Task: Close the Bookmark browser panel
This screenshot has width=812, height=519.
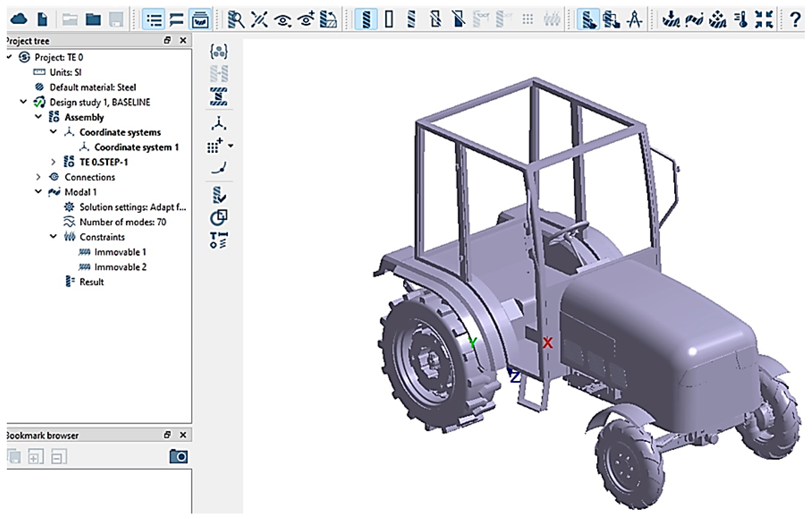Action: tap(183, 435)
